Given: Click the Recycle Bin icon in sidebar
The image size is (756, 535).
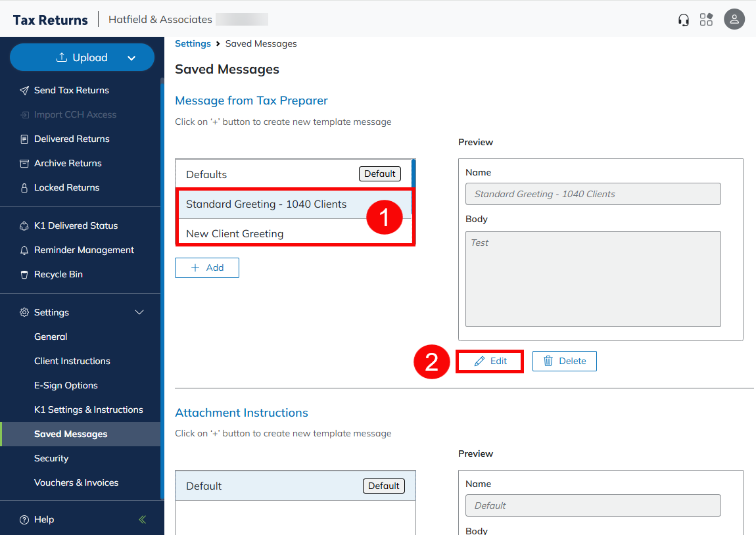Looking at the screenshot, I should click(24, 275).
